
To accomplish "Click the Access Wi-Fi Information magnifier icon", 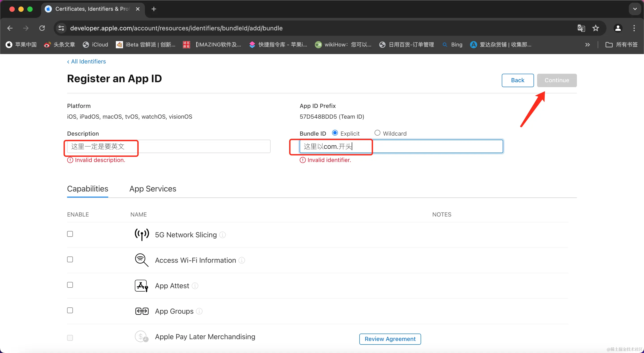I will (142, 260).
